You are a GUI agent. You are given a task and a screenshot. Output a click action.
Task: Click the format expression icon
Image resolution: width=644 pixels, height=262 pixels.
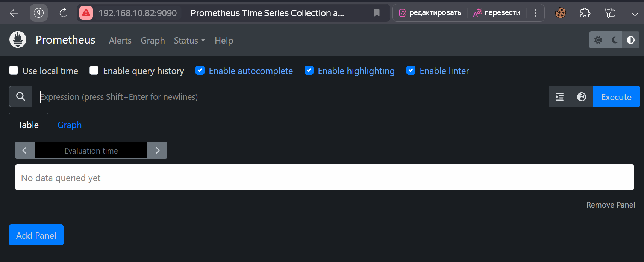click(x=559, y=97)
